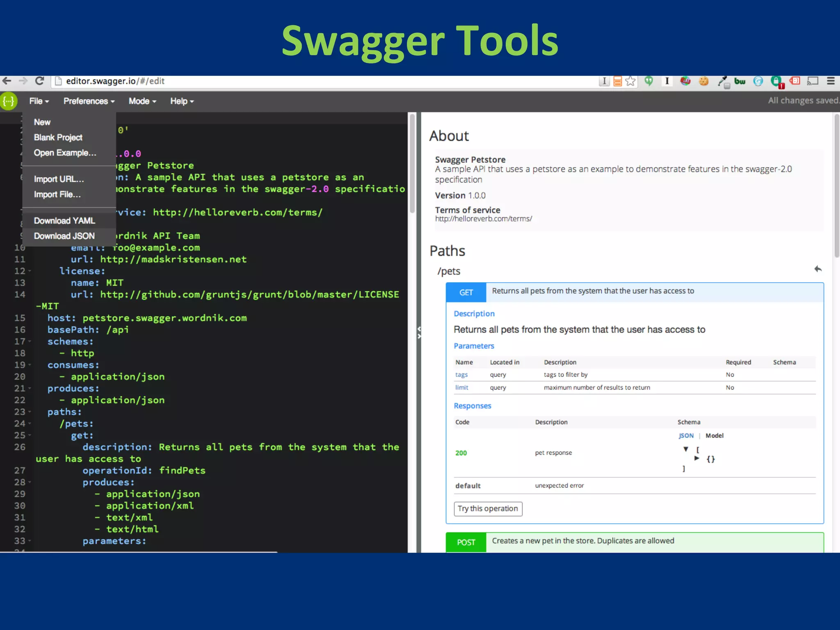
Task: Collapse the produces block at line 21
Action: pyautogui.click(x=30, y=388)
